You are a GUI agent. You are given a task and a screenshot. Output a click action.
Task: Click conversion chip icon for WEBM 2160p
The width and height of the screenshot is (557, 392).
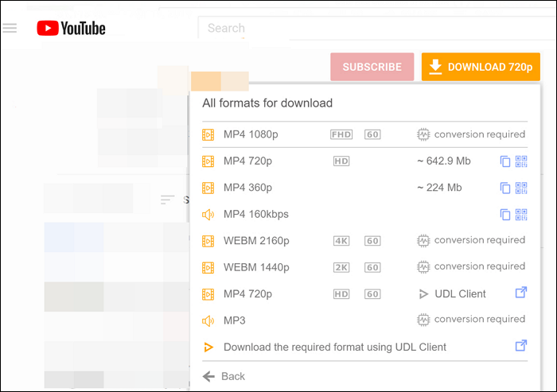pyautogui.click(x=423, y=241)
